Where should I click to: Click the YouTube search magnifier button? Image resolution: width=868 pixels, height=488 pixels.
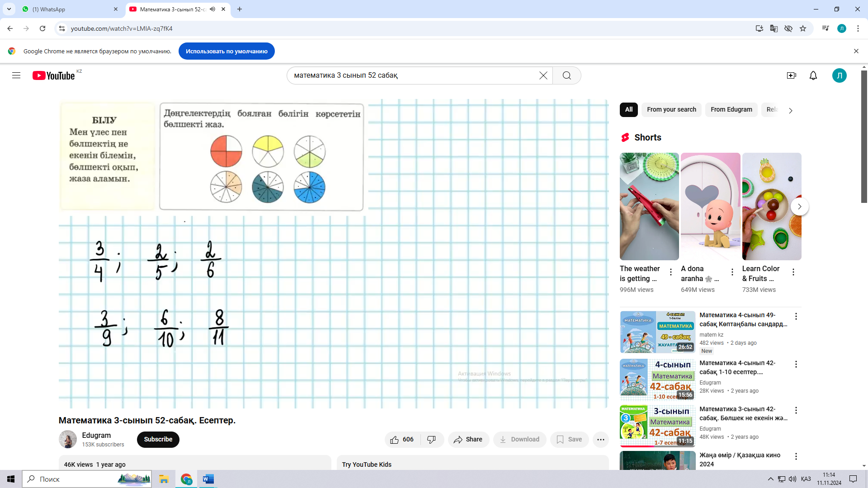566,75
